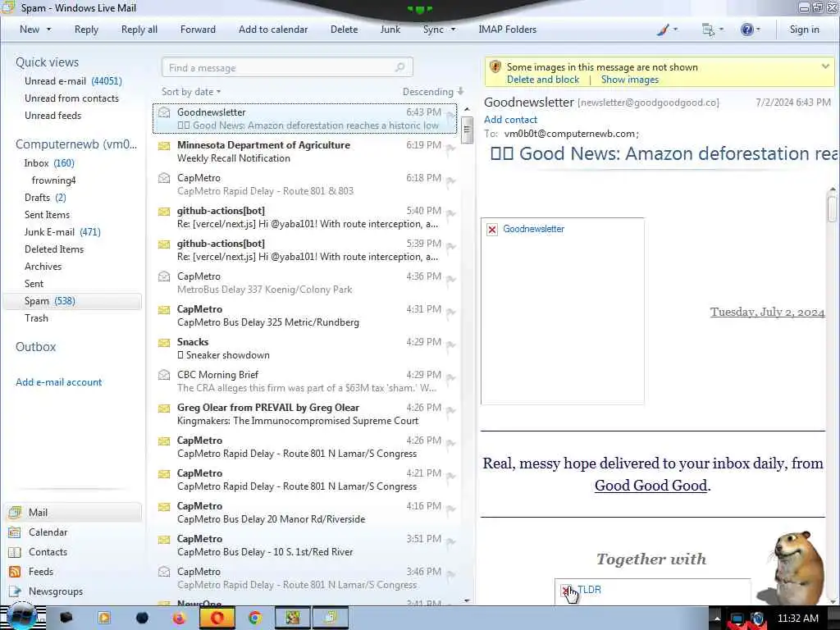
Task: Click the security shield in the yellow info bar
Action: click(x=495, y=67)
